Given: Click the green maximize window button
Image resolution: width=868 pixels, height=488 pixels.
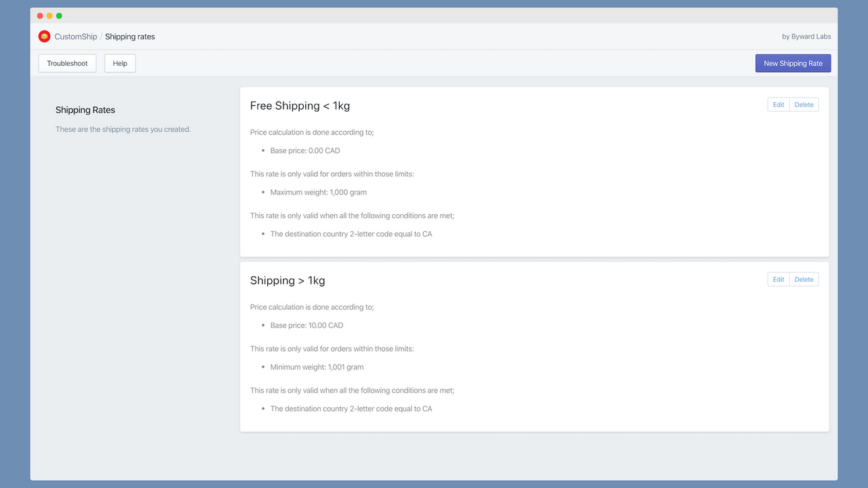Looking at the screenshot, I should [x=59, y=16].
